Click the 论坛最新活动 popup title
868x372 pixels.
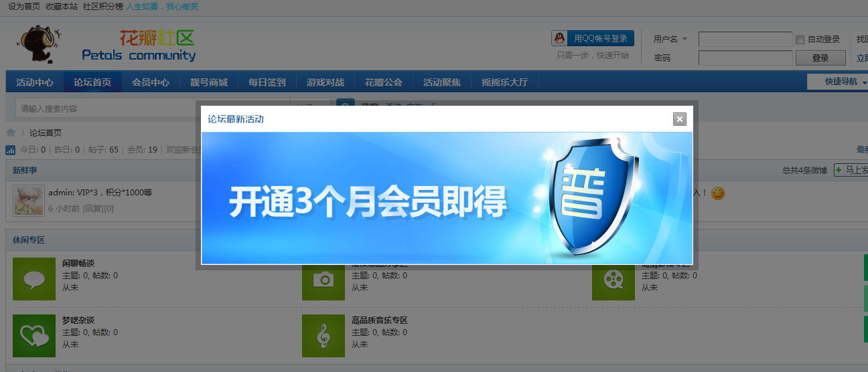tap(236, 119)
